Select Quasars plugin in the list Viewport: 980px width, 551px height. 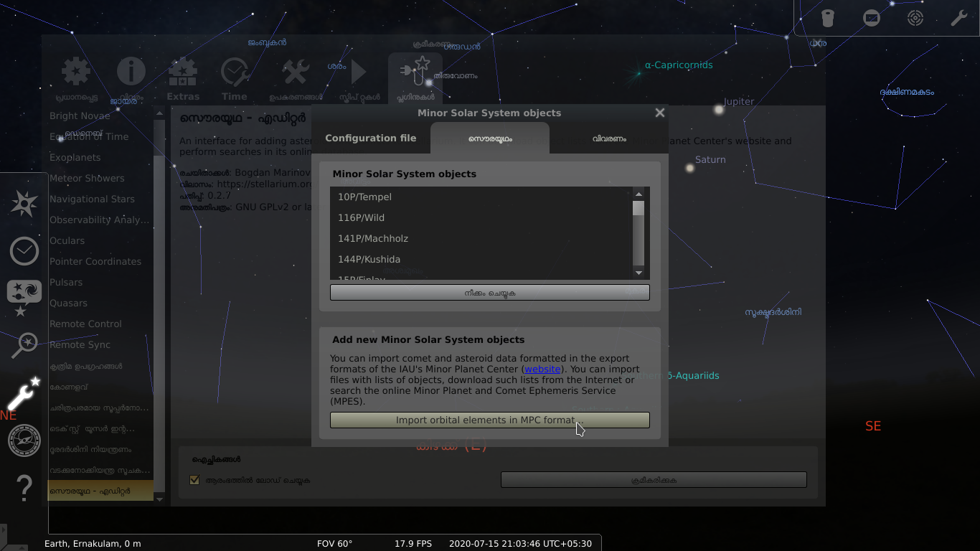coord(99,303)
